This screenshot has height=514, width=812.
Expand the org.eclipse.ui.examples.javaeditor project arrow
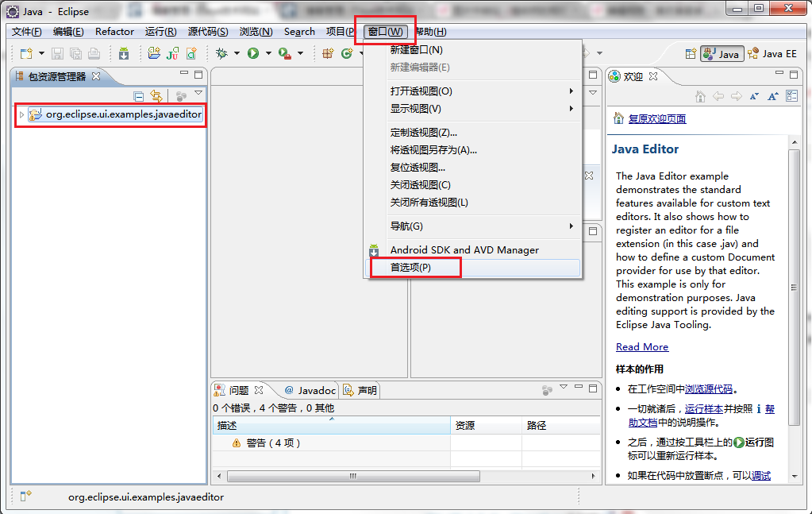(21, 114)
